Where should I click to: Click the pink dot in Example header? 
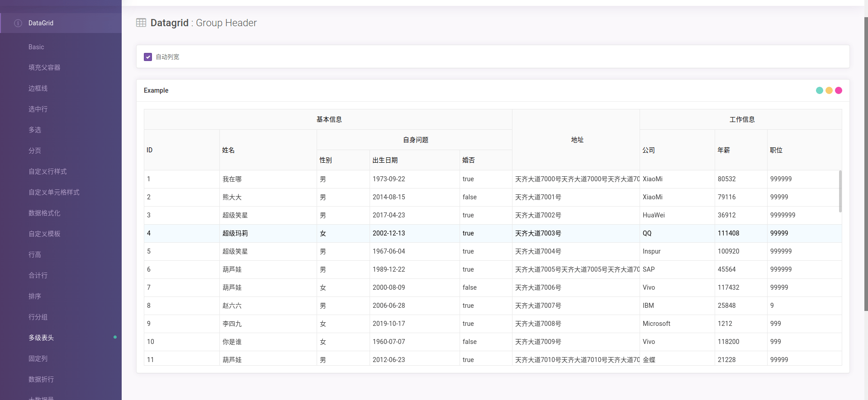pos(838,90)
